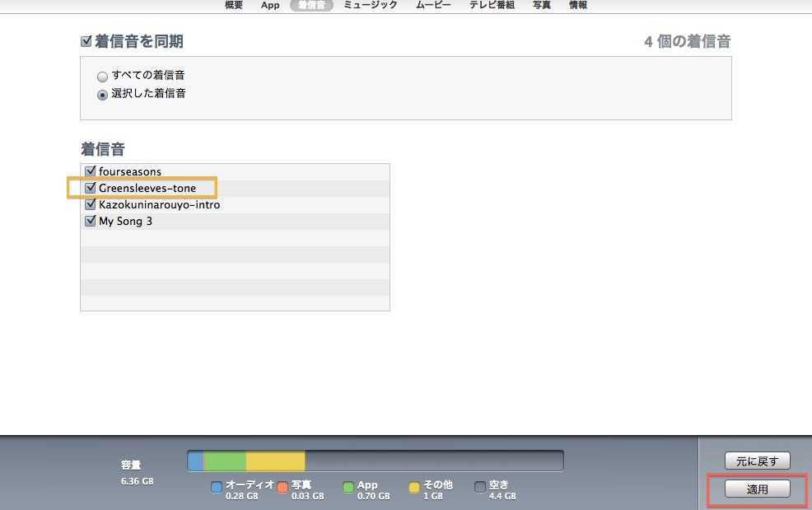Toggle the 着信音を同期 checkbox

(x=86, y=41)
